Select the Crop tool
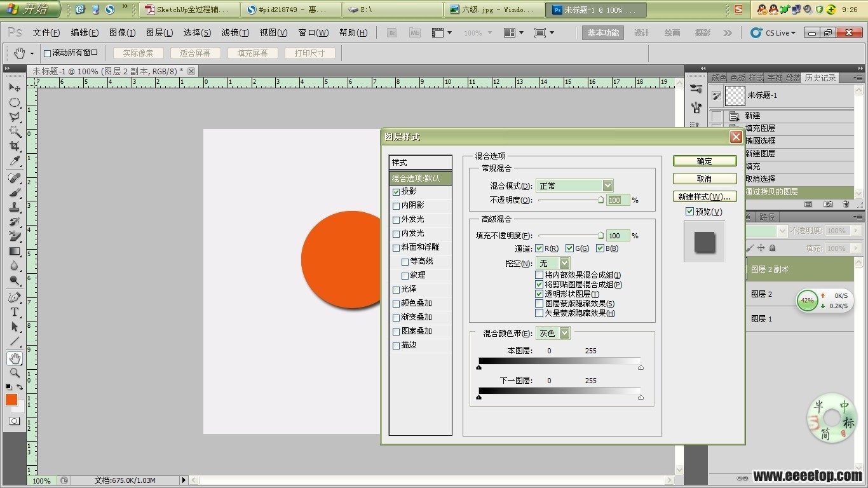This screenshot has height=488, width=868. point(14,146)
